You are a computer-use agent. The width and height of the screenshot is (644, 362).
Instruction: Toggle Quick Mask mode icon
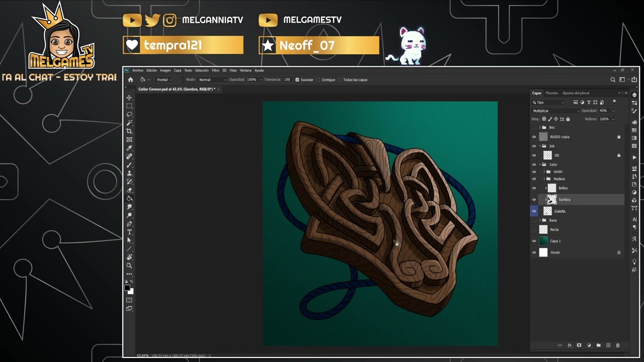129,300
